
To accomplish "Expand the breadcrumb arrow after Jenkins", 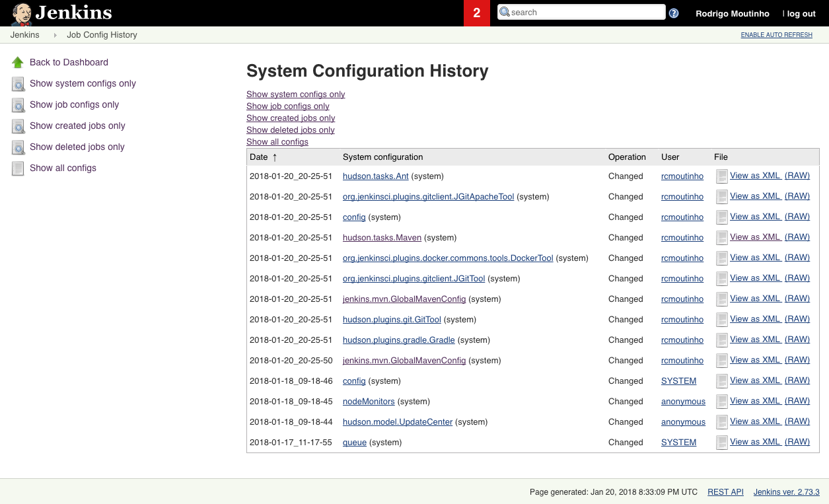I will tap(55, 35).
